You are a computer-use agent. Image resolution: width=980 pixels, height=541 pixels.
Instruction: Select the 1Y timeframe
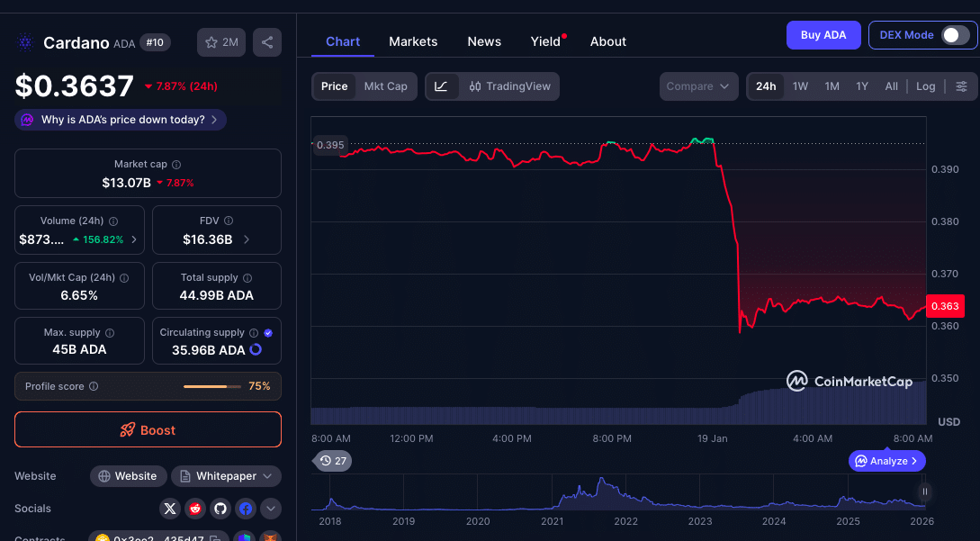861,86
